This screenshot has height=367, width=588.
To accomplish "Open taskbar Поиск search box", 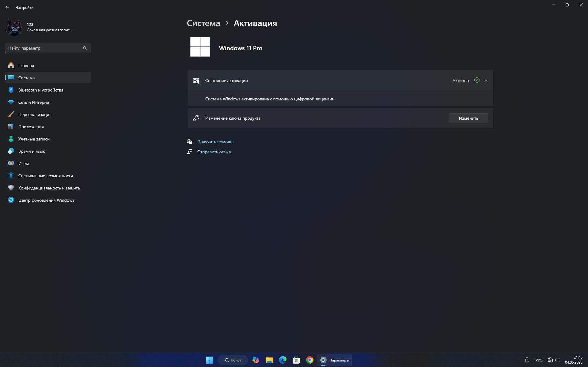I will pyautogui.click(x=233, y=360).
